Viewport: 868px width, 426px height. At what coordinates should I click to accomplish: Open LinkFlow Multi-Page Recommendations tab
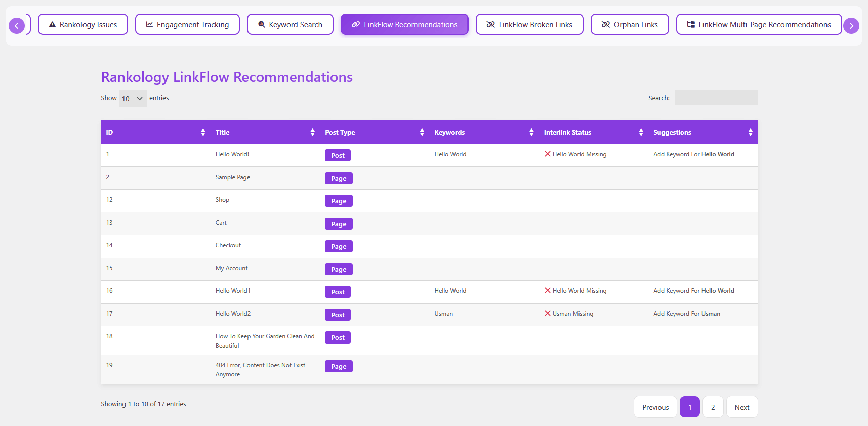pyautogui.click(x=759, y=25)
